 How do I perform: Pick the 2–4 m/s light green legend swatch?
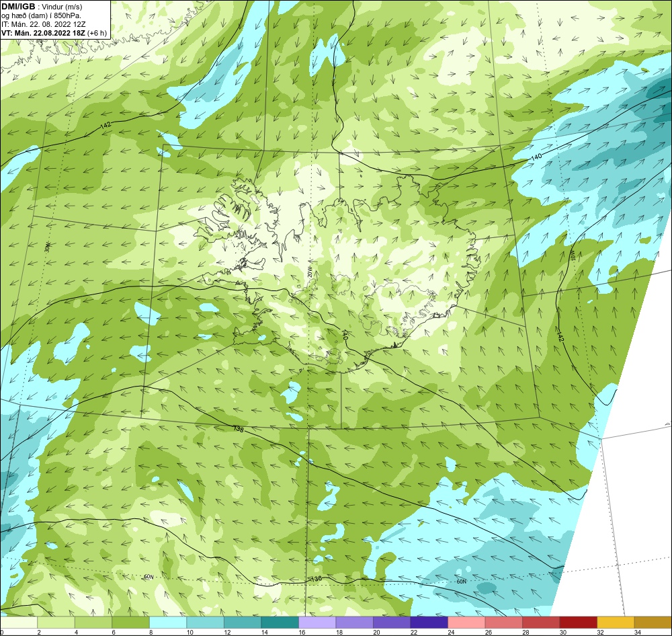(56, 622)
